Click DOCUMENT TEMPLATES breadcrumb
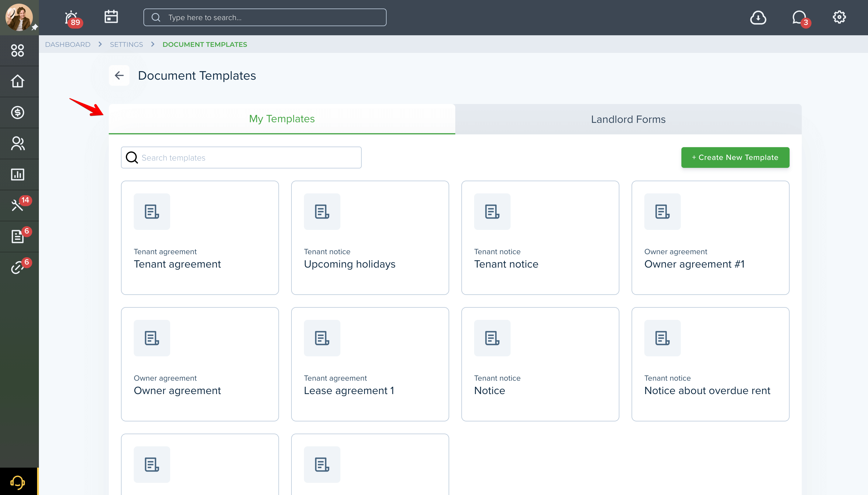868x495 pixels. (x=205, y=44)
